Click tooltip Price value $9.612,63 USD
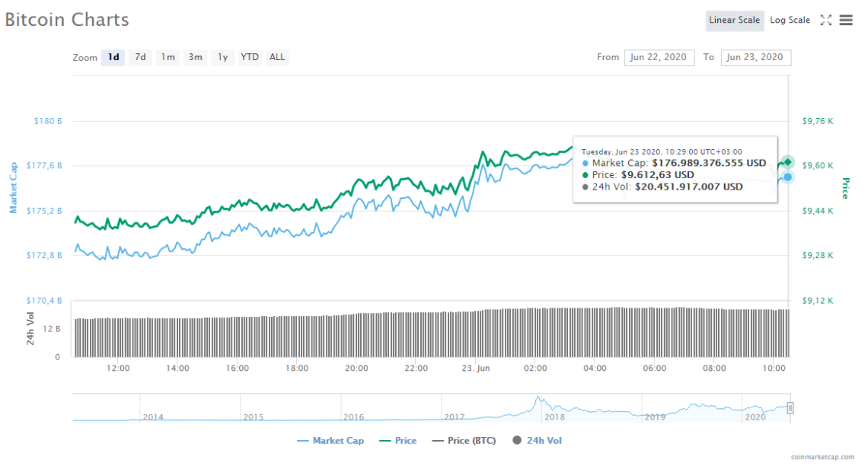Screen dimensions: 868x466 (x=658, y=175)
